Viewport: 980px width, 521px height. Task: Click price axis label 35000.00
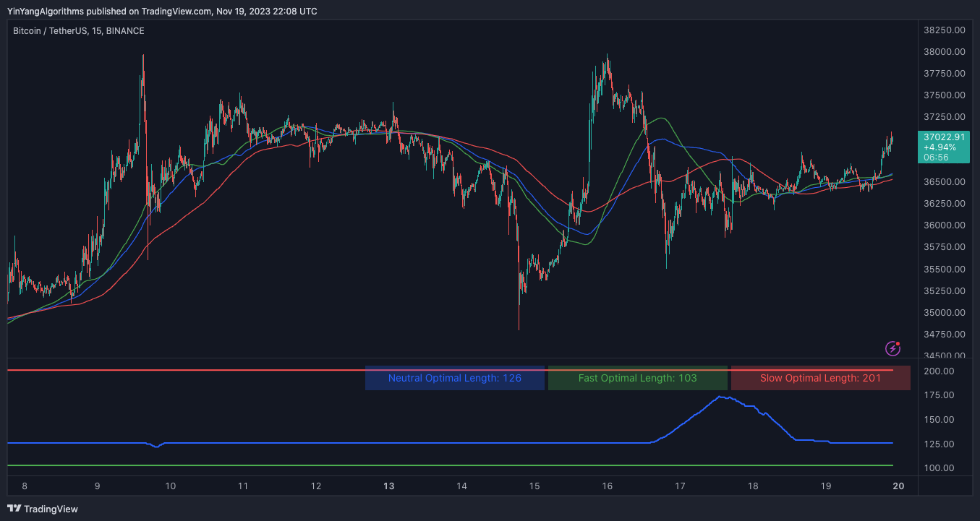[x=945, y=313]
